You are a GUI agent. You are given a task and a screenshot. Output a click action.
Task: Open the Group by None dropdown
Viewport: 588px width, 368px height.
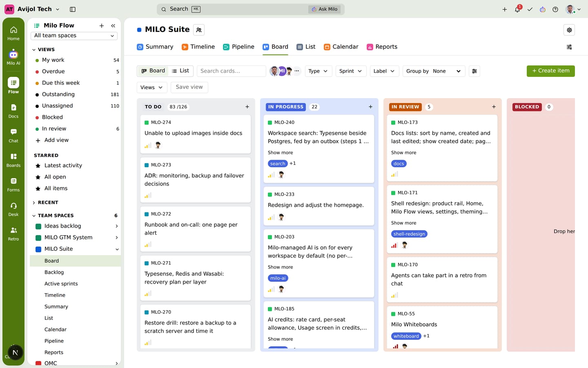(x=434, y=71)
